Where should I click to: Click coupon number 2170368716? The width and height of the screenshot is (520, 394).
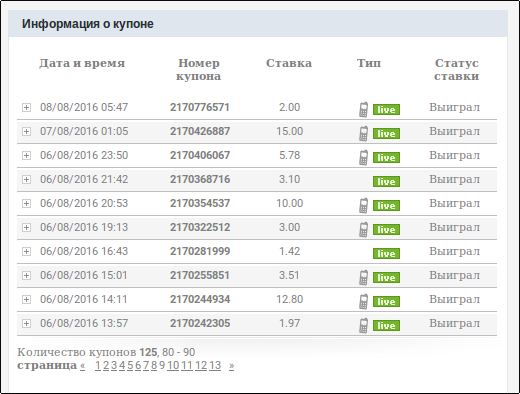pos(200,179)
